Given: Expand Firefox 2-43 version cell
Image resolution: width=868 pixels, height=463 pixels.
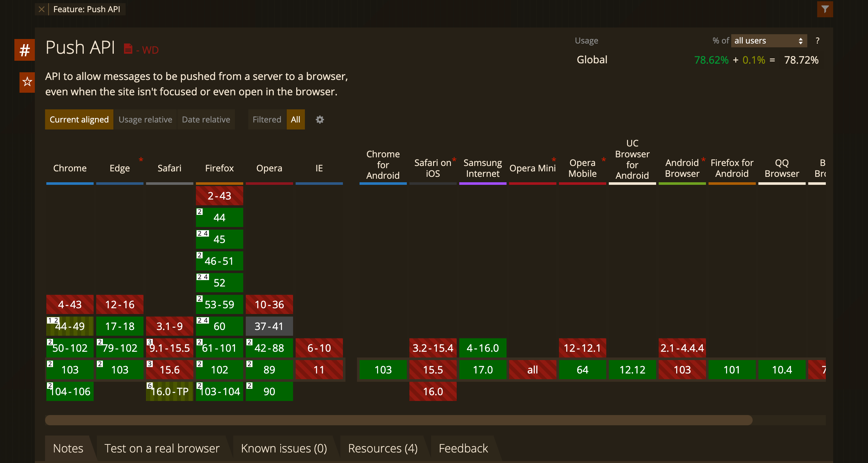Looking at the screenshot, I should pyautogui.click(x=219, y=196).
